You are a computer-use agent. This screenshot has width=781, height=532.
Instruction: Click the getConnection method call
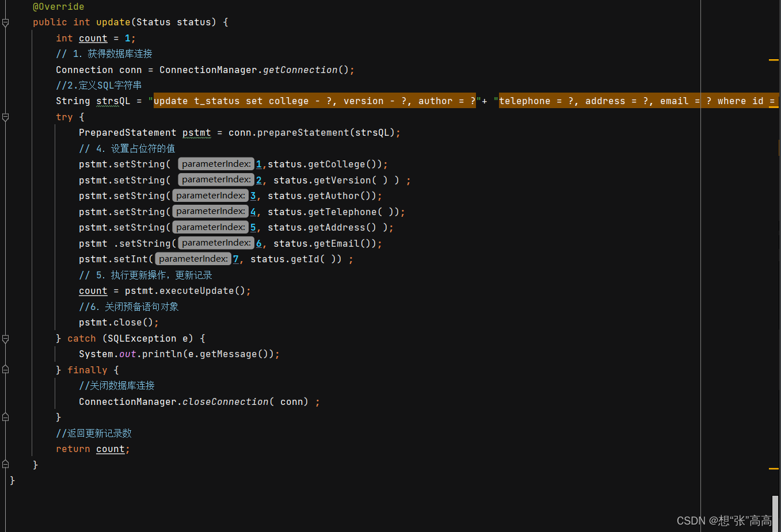click(x=300, y=70)
